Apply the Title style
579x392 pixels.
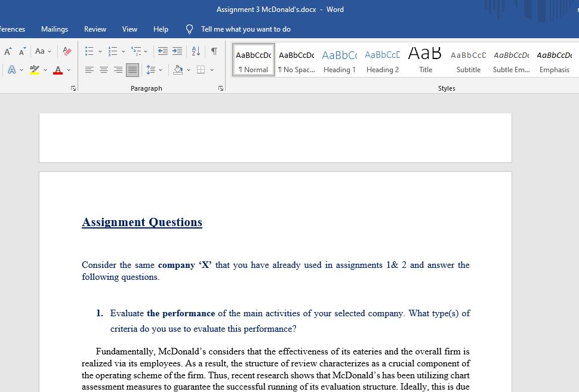[x=426, y=60]
